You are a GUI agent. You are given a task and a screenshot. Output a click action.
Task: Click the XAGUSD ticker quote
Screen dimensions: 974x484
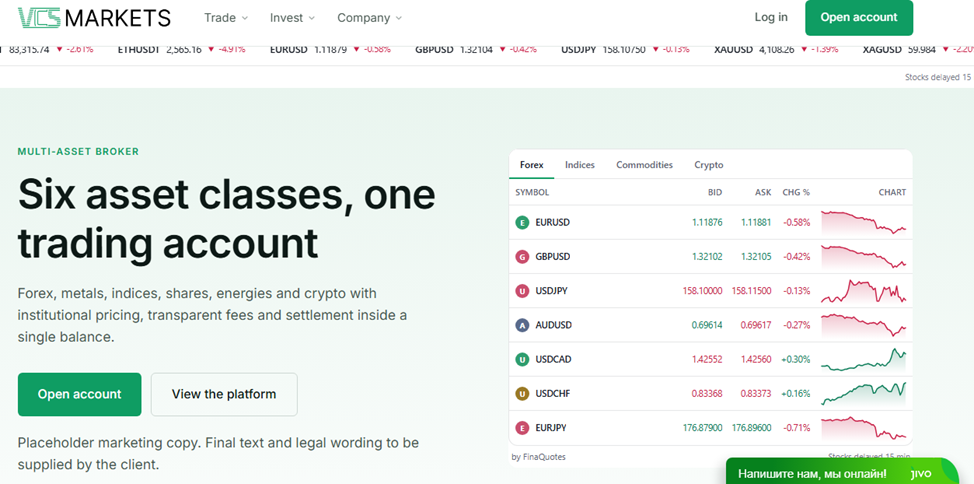click(918, 49)
